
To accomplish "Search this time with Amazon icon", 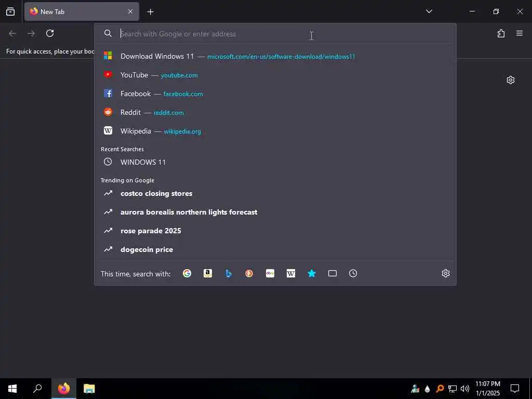I will point(208,273).
